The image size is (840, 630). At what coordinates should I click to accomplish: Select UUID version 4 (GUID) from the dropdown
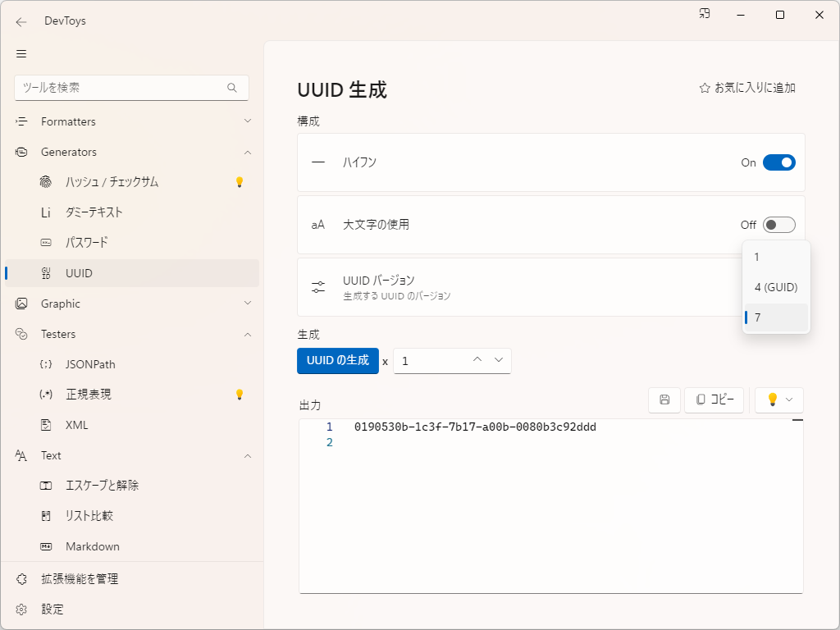click(x=774, y=287)
